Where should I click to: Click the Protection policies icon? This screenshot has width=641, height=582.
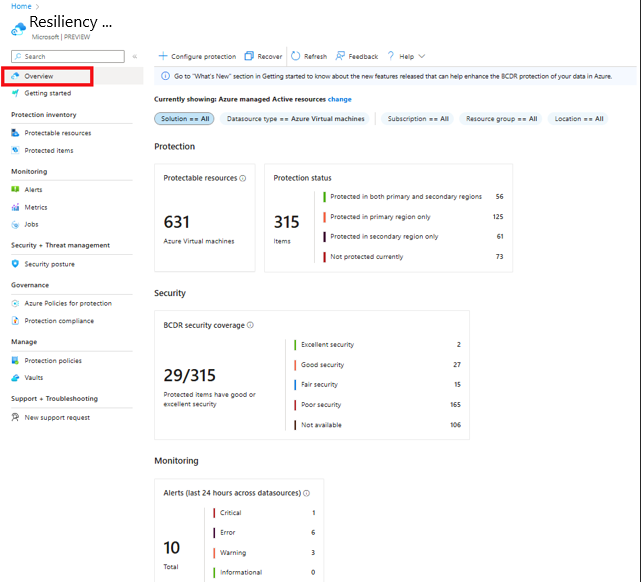click(x=15, y=360)
